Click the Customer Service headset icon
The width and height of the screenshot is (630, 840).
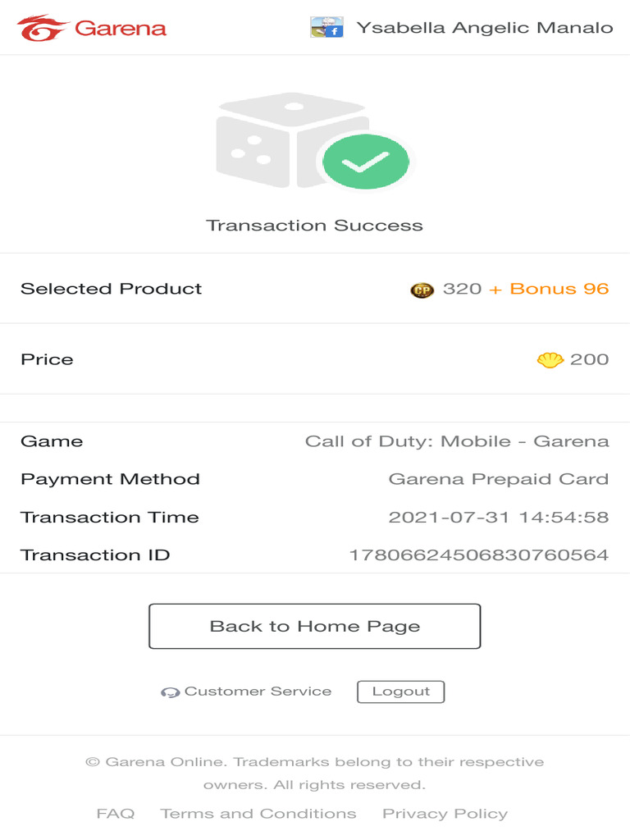pyautogui.click(x=170, y=692)
